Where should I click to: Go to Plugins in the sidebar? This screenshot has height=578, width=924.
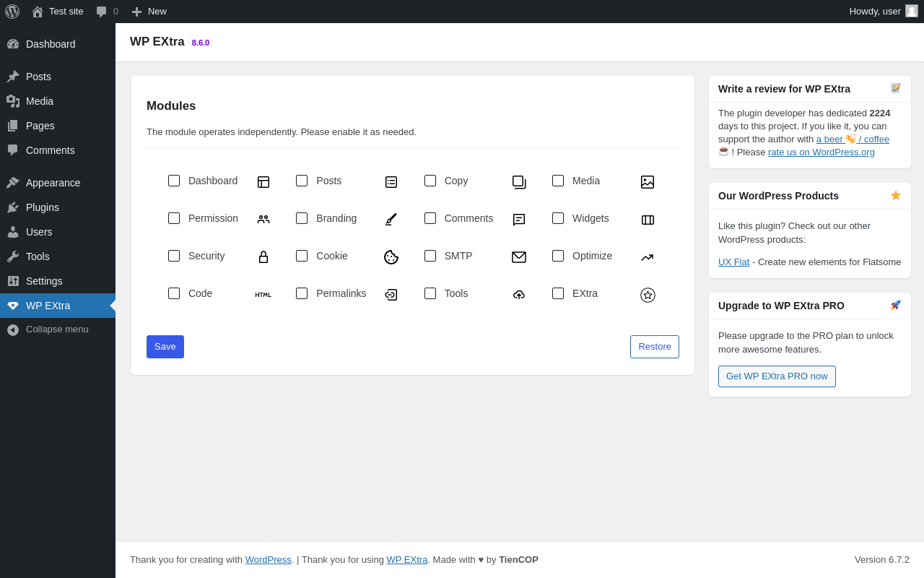pyautogui.click(x=58, y=207)
